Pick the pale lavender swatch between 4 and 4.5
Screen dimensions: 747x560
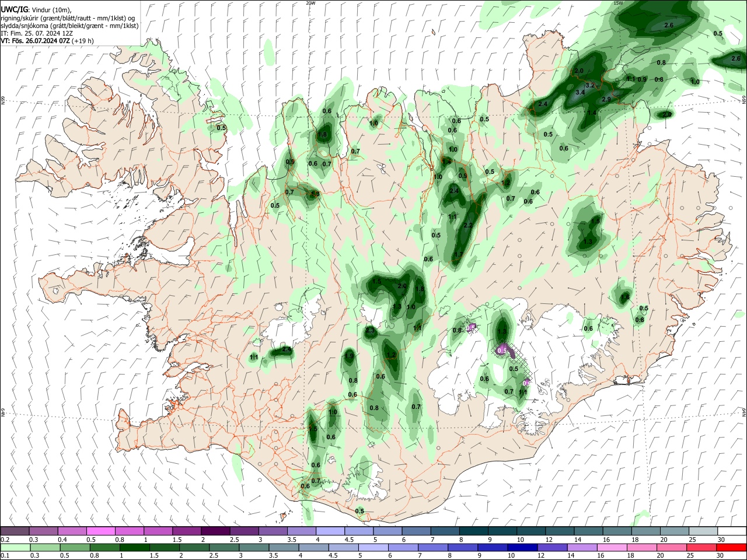pos(329,531)
